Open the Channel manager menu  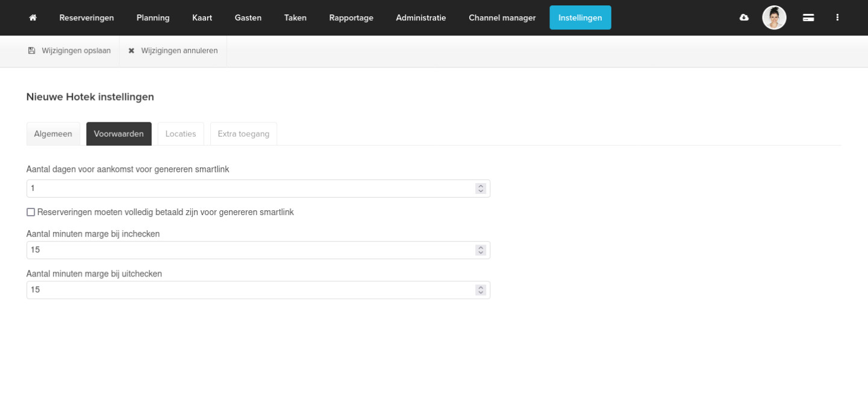coord(502,17)
